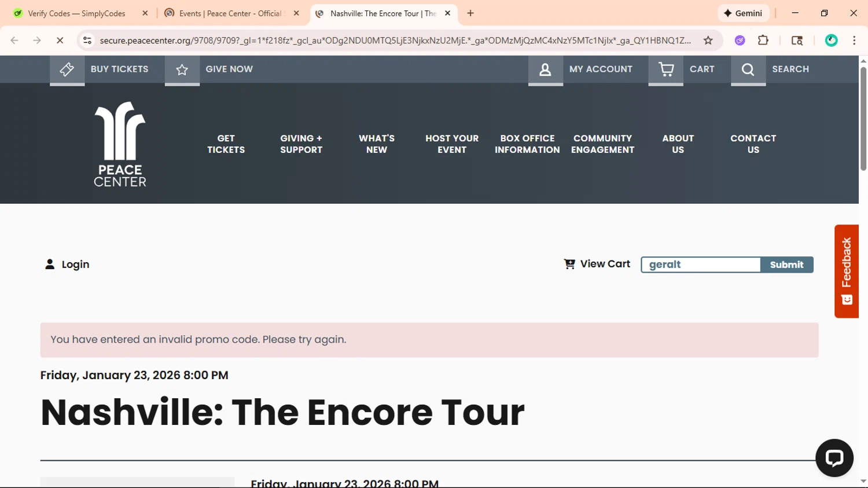Click the promo code field with geralt
Viewport: 868px width, 488px height.
click(x=701, y=265)
